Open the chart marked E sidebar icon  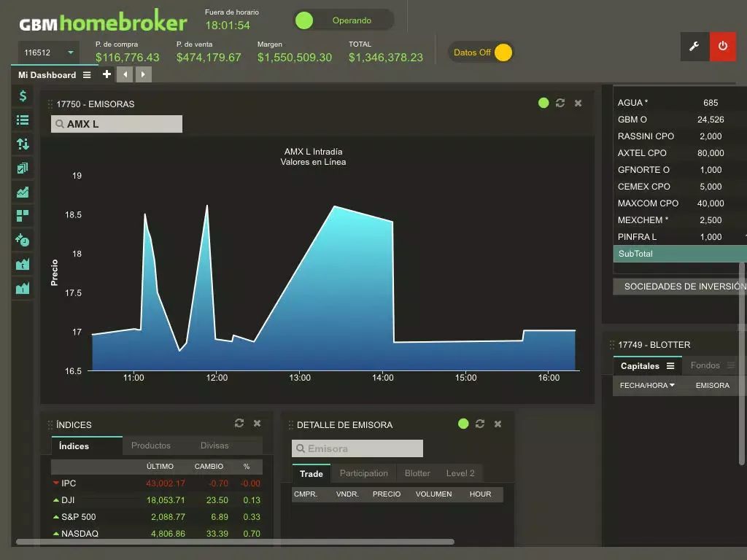point(23,264)
